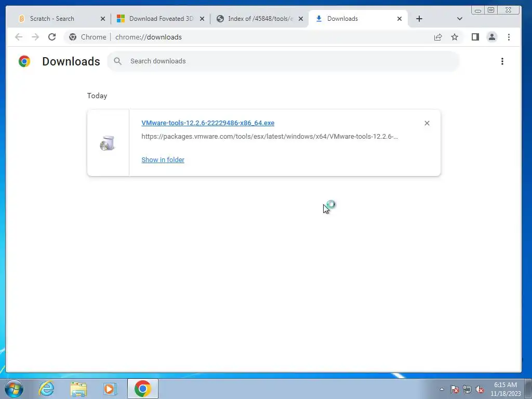Click the packages.vmware.com download URL
The width and height of the screenshot is (532, 399).
click(x=270, y=137)
